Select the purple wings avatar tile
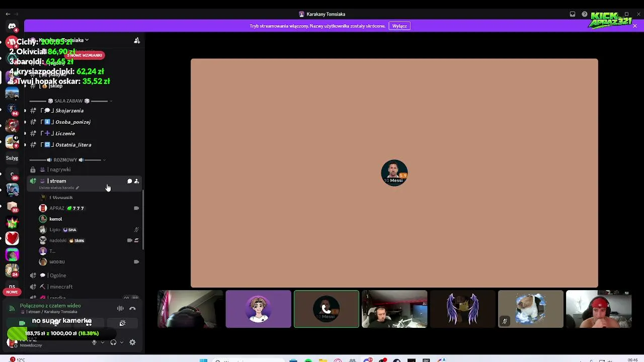This screenshot has width=644, height=362. [x=463, y=309]
